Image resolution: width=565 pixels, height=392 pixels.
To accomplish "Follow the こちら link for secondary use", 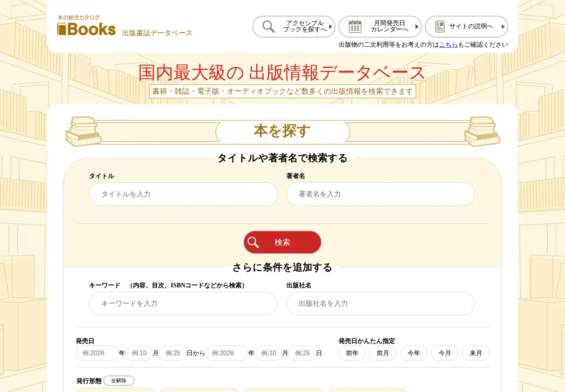I will coord(448,45).
